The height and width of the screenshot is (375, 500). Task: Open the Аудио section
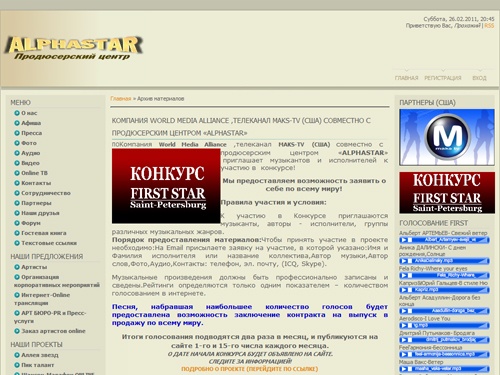click(31, 153)
